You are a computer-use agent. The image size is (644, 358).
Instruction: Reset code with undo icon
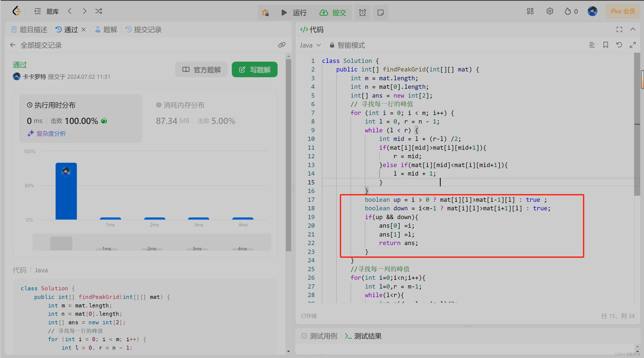click(619, 45)
